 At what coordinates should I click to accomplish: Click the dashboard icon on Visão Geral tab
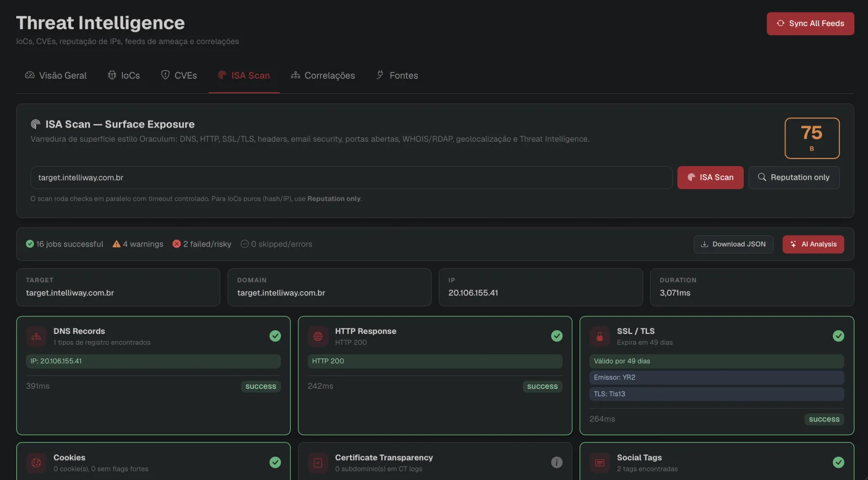coord(30,75)
